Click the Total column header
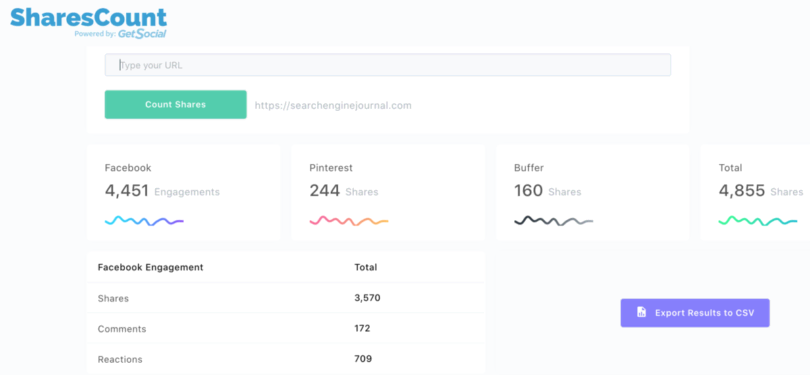The height and width of the screenshot is (375, 810). point(366,268)
